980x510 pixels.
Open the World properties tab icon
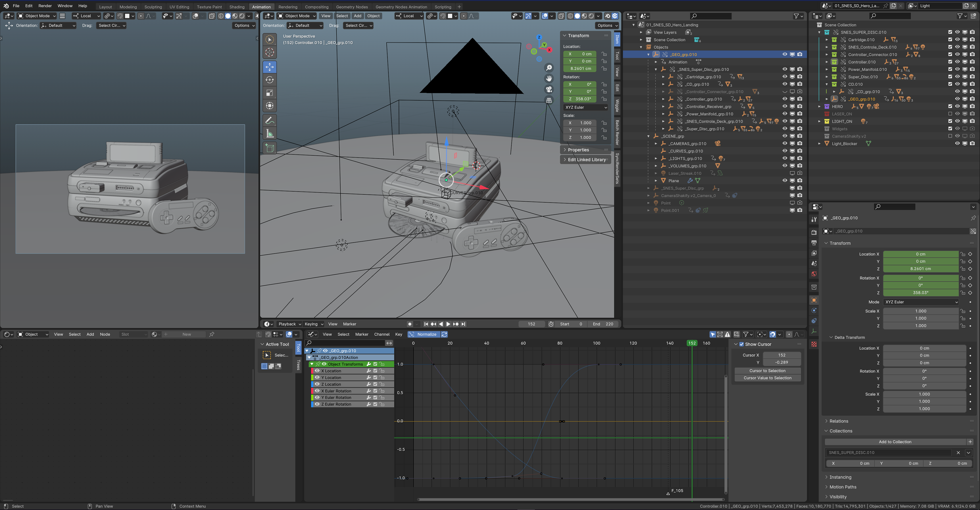click(x=813, y=274)
